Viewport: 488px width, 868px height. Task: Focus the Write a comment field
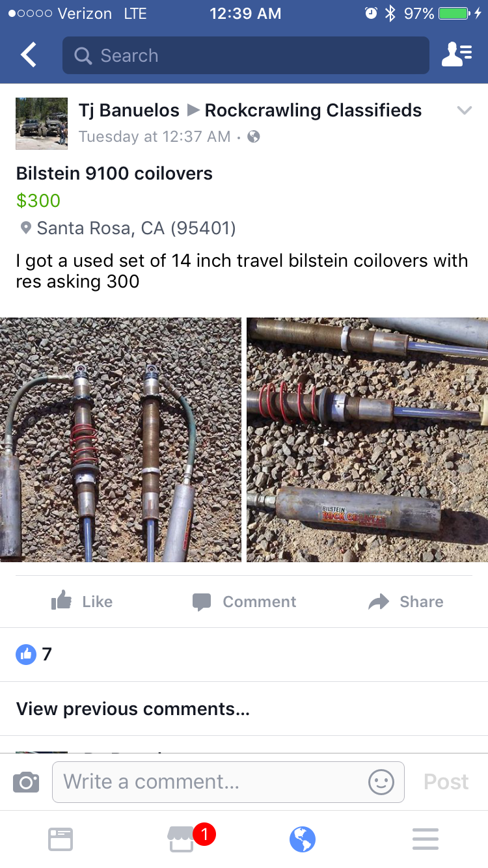[x=228, y=781]
